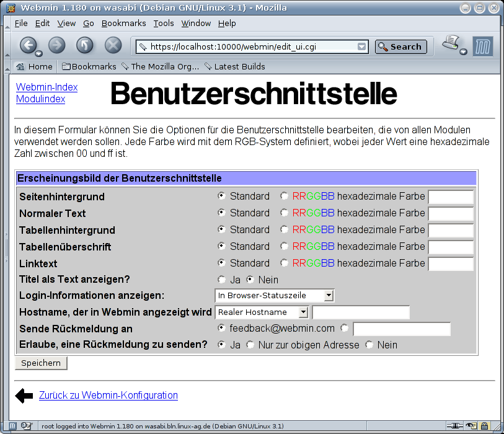Open the URL bar history dropdown arrow
The width and height of the screenshot is (504, 434).
tap(362, 46)
